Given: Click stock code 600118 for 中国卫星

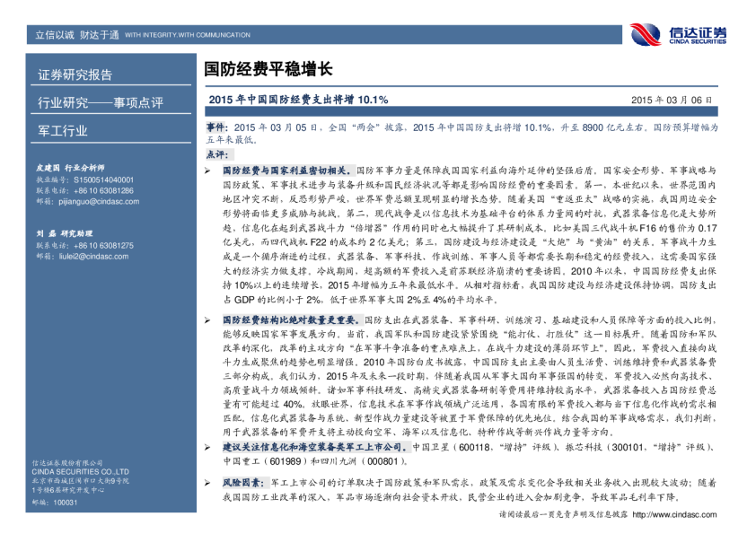Looking at the screenshot, I should pyautogui.click(x=474, y=447).
